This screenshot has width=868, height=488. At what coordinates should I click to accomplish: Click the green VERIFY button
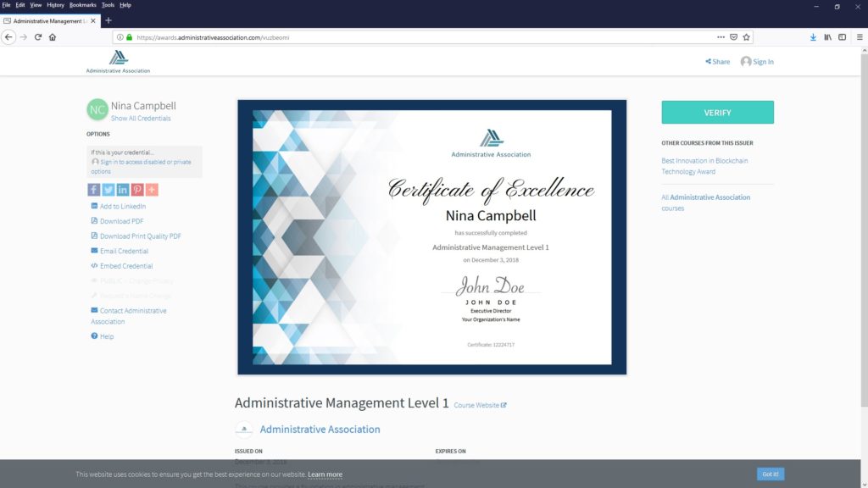tap(717, 113)
